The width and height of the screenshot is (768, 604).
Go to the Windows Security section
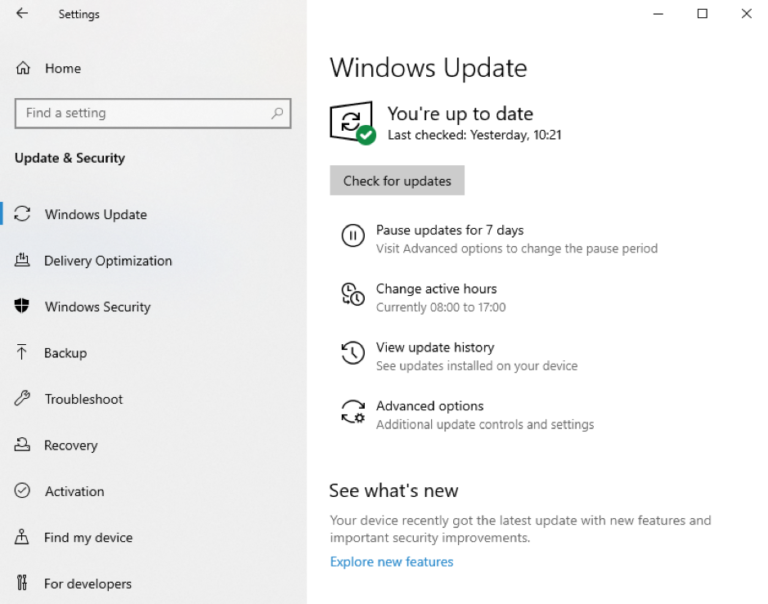[97, 307]
